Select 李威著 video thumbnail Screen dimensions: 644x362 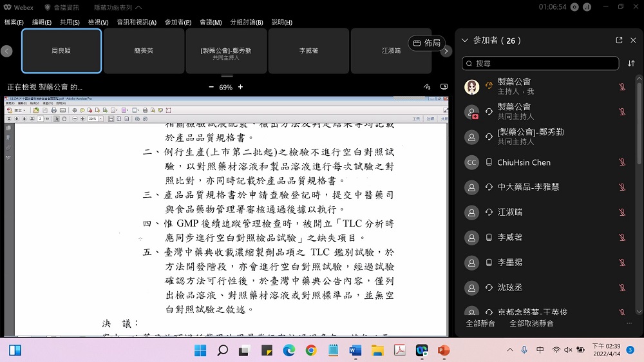(308, 51)
